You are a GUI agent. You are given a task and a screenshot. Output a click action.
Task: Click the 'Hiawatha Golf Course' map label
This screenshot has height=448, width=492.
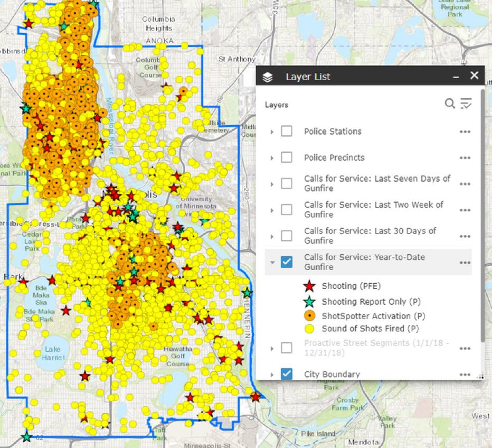[x=178, y=356]
